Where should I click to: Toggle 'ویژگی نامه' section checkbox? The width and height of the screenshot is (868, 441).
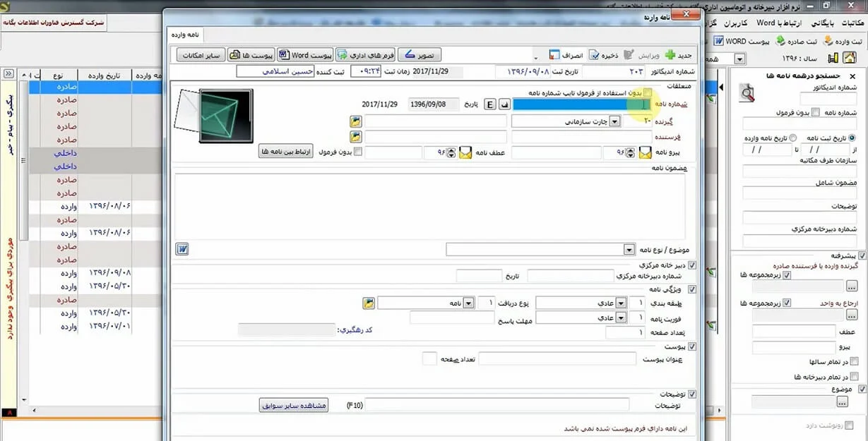click(x=692, y=289)
